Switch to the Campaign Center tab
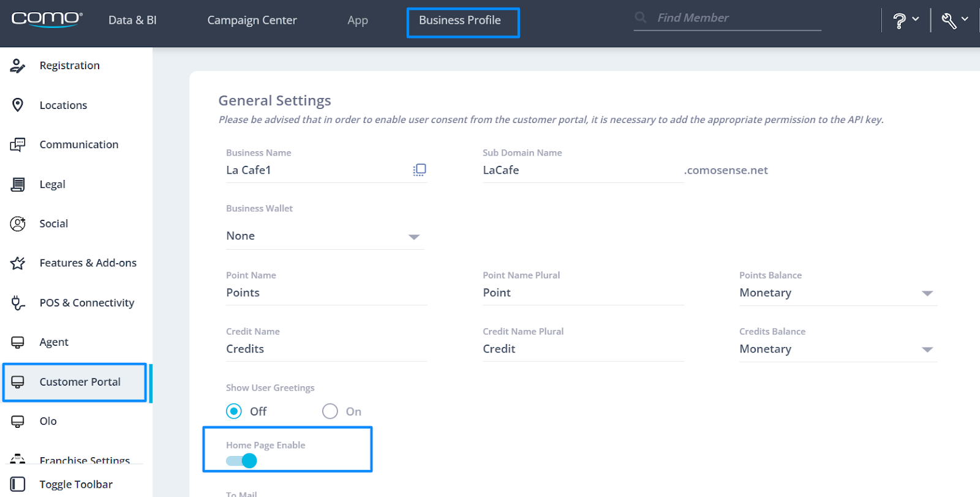 [252, 20]
